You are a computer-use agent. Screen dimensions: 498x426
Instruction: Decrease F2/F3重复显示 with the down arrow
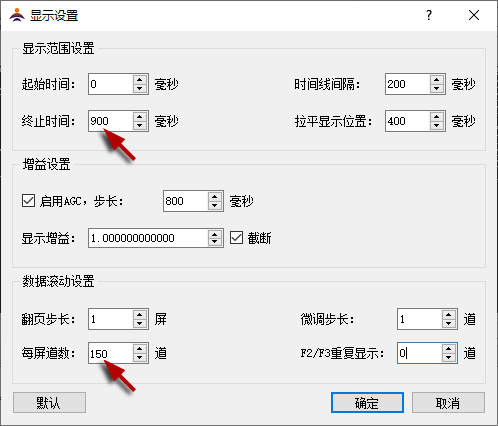click(x=449, y=357)
